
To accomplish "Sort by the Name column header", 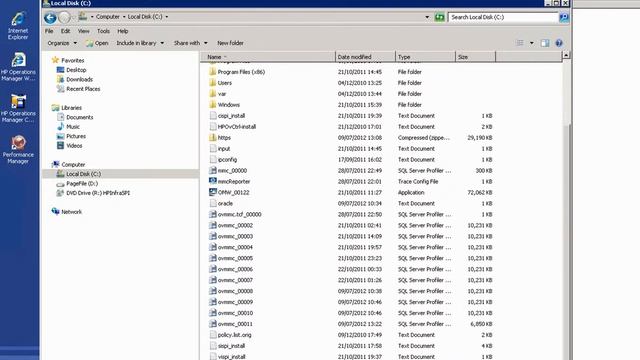I will coord(268,57).
